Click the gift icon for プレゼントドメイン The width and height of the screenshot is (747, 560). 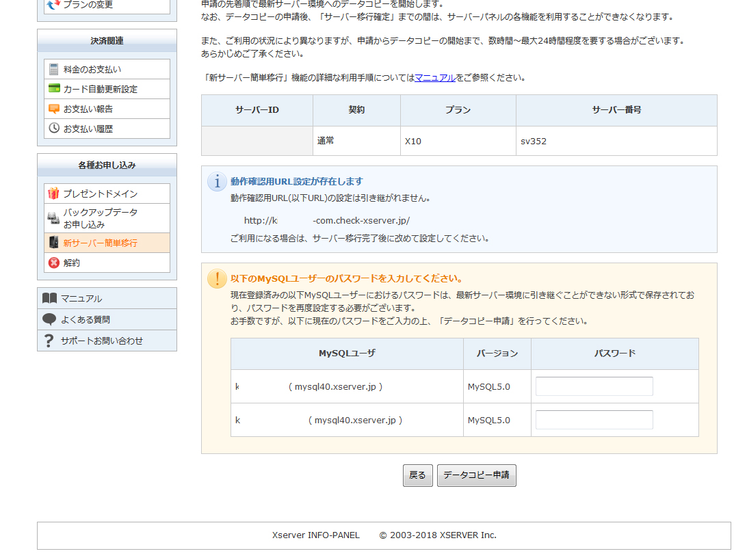point(54,194)
